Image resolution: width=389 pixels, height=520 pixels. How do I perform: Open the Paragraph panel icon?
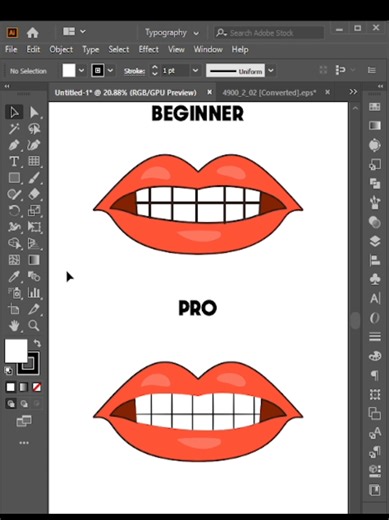click(x=375, y=375)
